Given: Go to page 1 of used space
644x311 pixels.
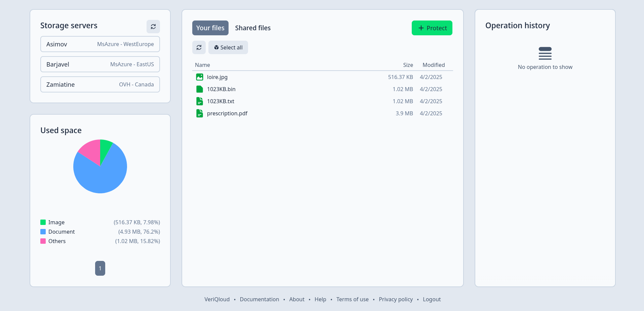Looking at the screenshot, I should [x=100, y=268].
